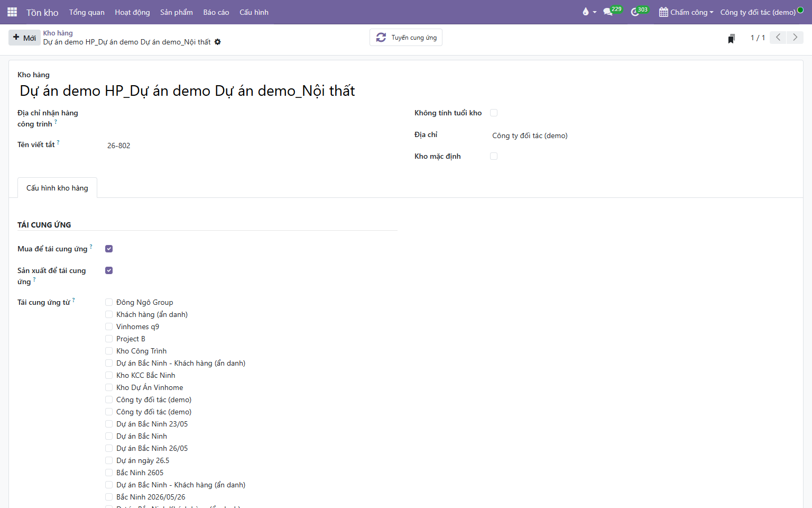Toggle Không tính tuổi kho checkbox
Image resolution: width=812 pixels, height=508 pixels.
point(494,113)
